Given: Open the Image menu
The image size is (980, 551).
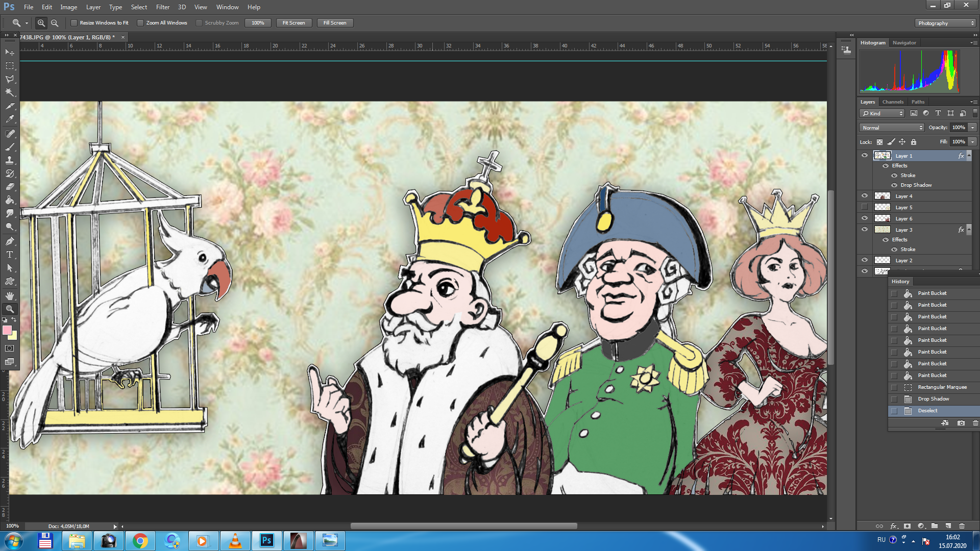Looking at the screenshot, I should pyautogui.click(x=68, y=7).
